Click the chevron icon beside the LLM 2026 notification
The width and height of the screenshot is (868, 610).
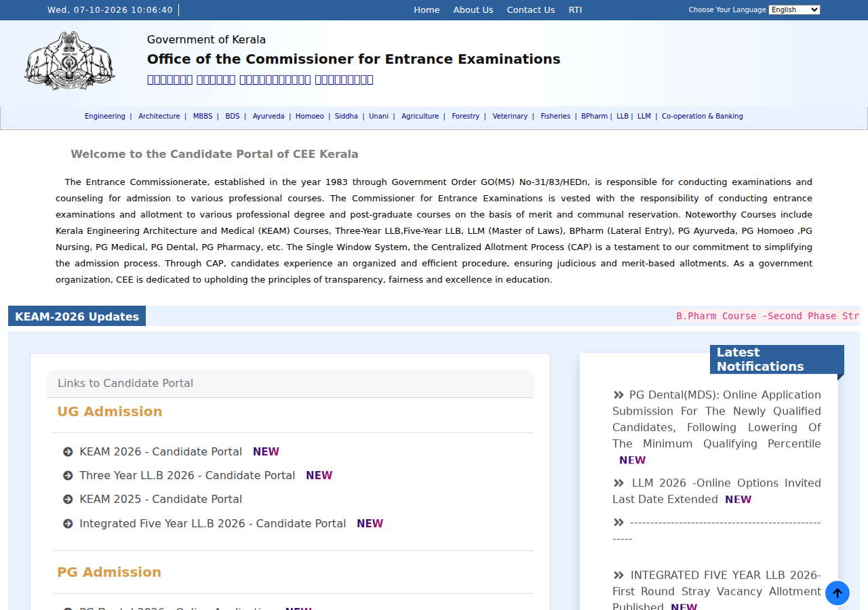(618, 483)
